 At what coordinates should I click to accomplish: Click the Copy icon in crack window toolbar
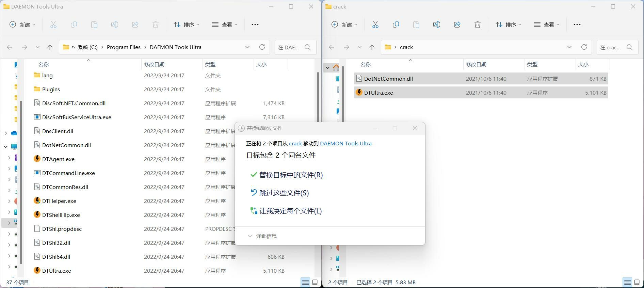click(x=396, y=25)
